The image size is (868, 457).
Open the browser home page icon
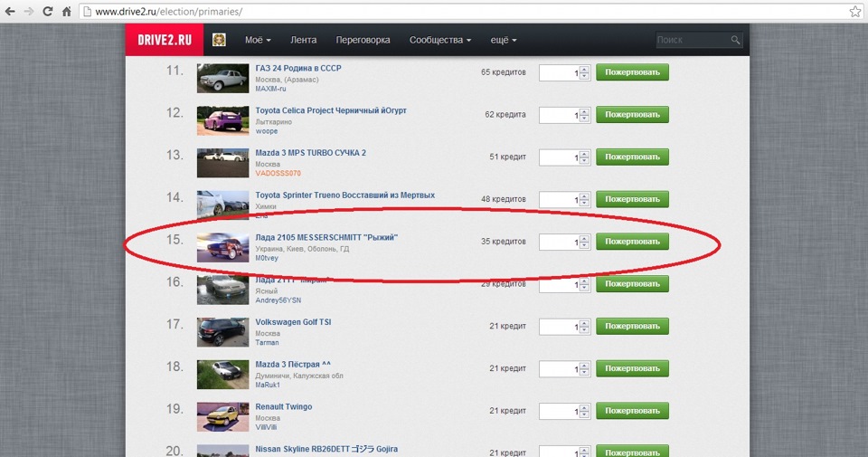(x=66, y=11)
